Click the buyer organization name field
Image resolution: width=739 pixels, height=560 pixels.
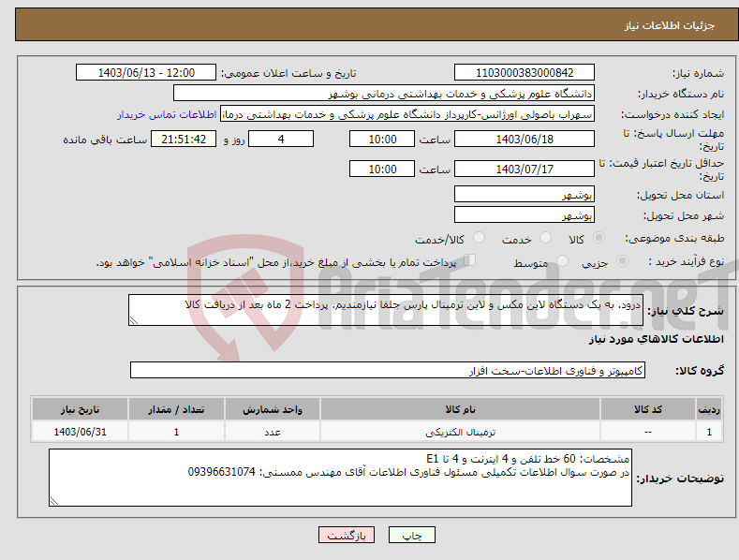click(384, 94)
